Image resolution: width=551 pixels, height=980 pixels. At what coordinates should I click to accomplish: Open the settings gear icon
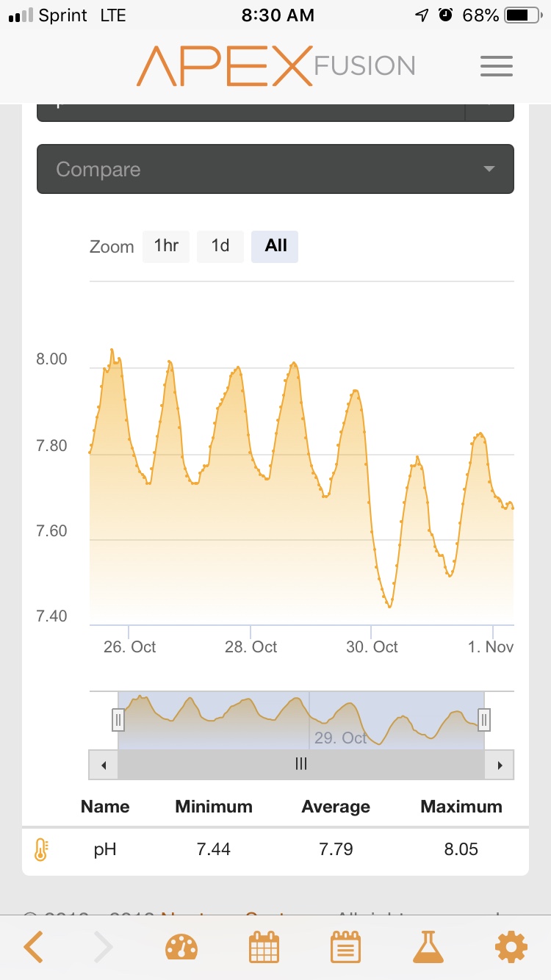click(x=511, y=948)
